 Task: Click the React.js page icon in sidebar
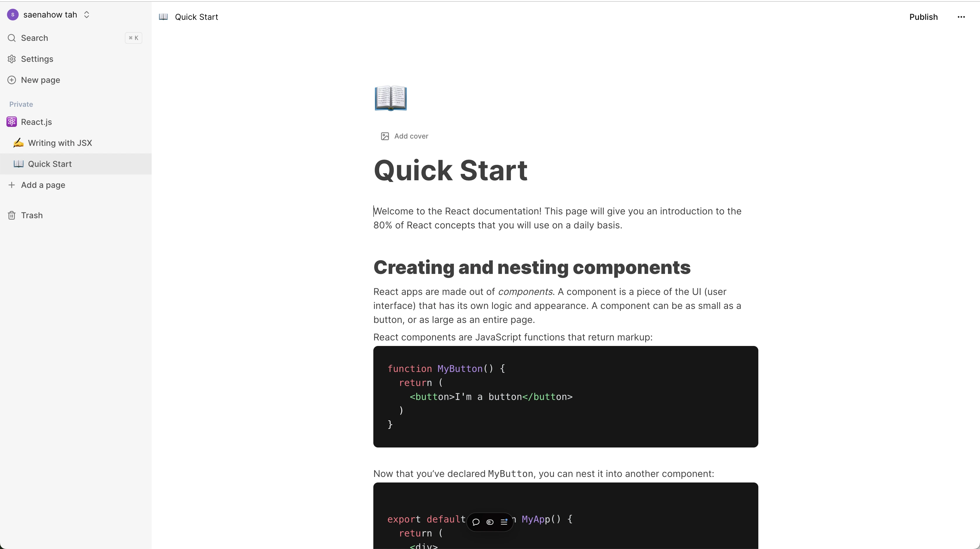pyautogui.click(x=11, y=122)
